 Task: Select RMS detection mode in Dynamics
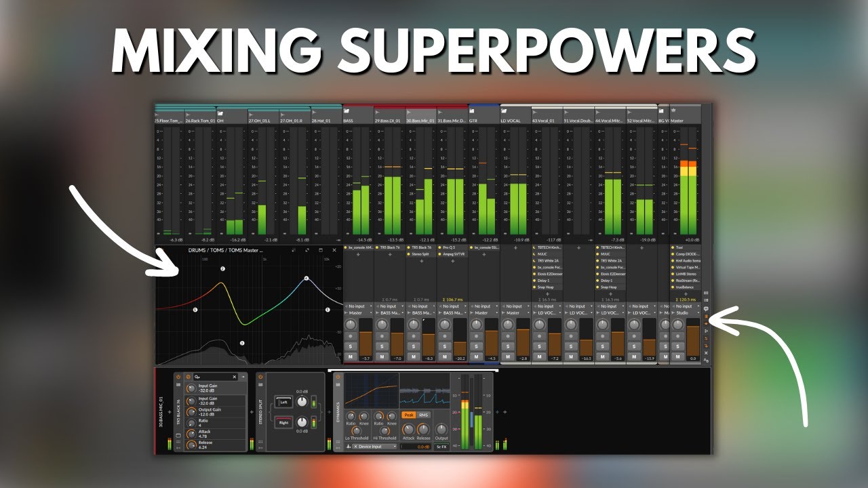click(423, 415)
